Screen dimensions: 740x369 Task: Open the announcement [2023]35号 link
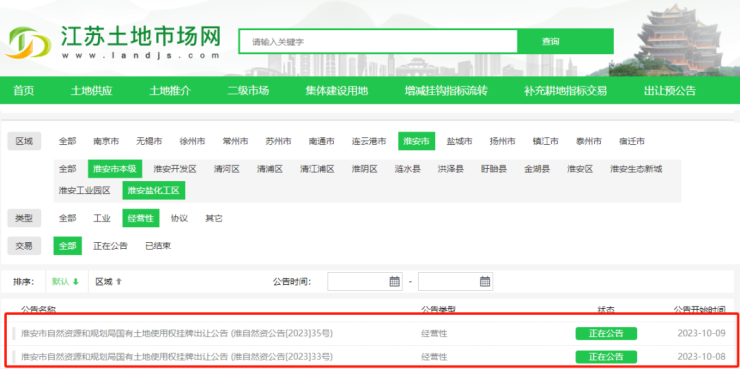click(x=177, y=333)
